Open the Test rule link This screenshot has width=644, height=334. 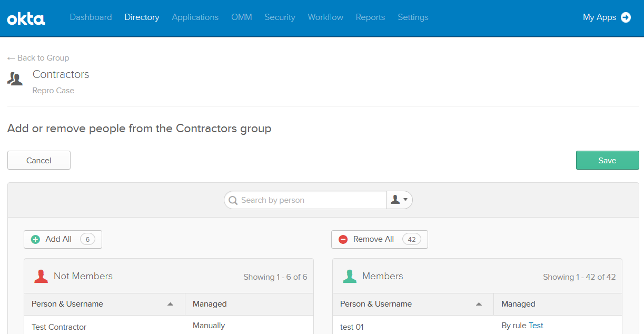(536, 326)
